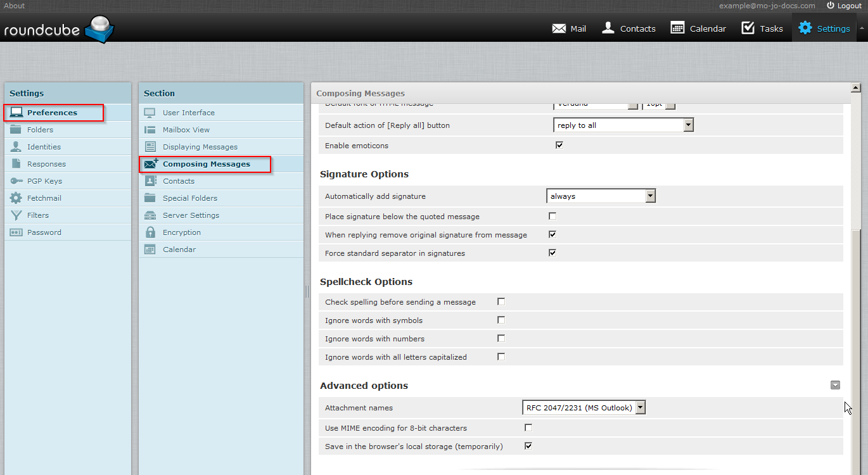The height and width of the screenshot is (475, 868).
Task: Tick Place signature below the quoted message
Action: pos(552,216)
